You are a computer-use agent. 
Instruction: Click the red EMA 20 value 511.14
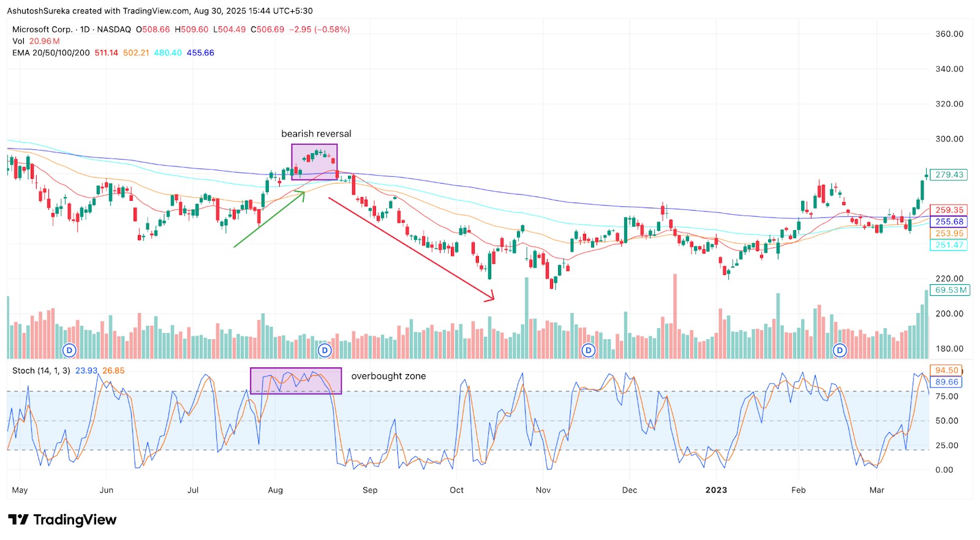(107, 53)
